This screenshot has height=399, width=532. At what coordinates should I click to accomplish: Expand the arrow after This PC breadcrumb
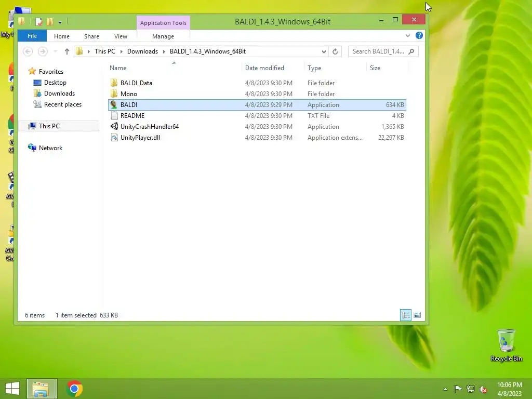coord(121,51)
